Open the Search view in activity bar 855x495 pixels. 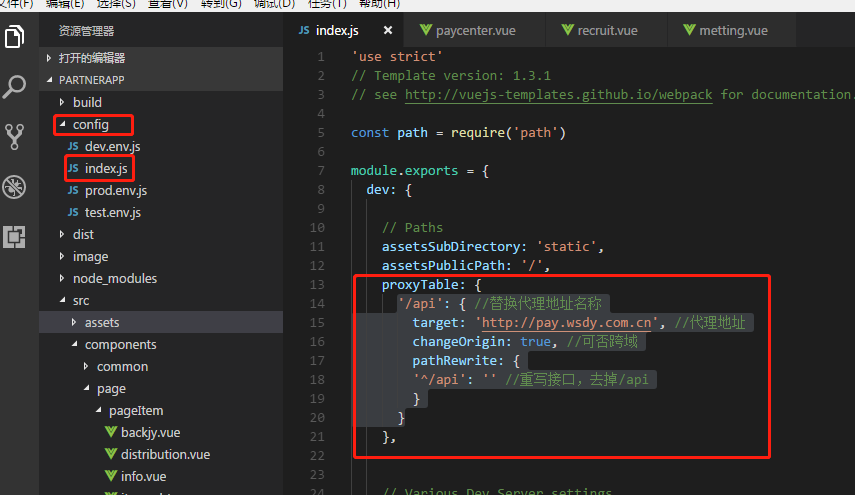click(x=14, y=87)
